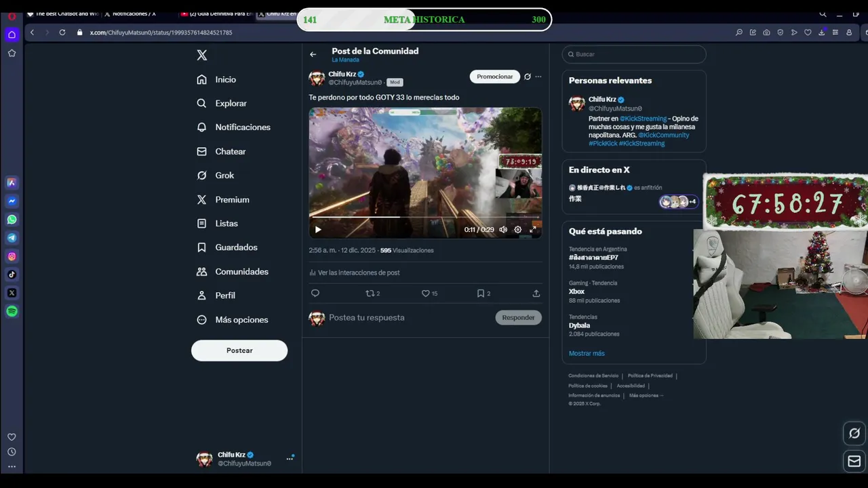Open Política de cookies link
Viewport: 868px width, 488px height.
(x=588, y=386)
